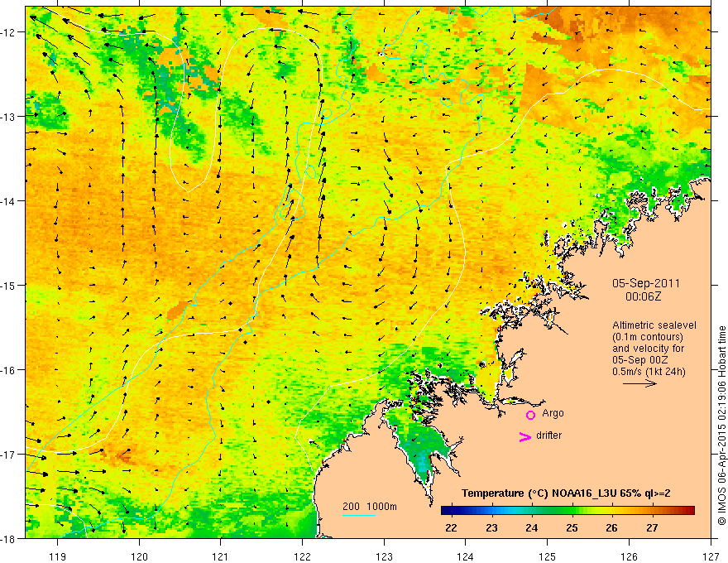Click the 'Altimetric sealevel' caption line
This screenshot has height=563, width=728.
coord(654,325)
